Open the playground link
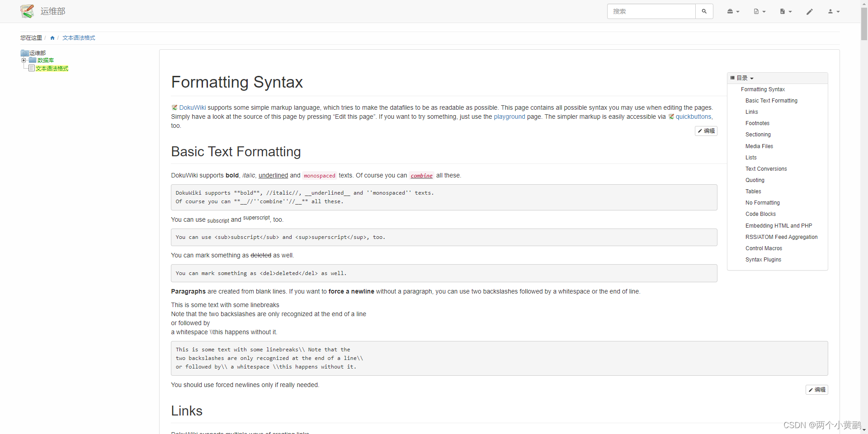Viewport: 868px width, 434px height. 509,117
